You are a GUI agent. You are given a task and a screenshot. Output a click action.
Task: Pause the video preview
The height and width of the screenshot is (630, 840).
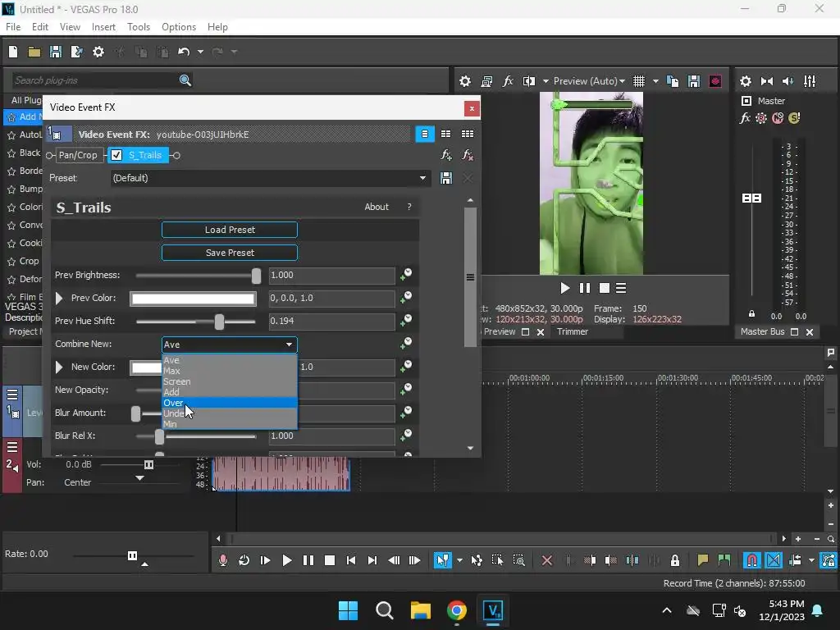click(x=584, y=288)
